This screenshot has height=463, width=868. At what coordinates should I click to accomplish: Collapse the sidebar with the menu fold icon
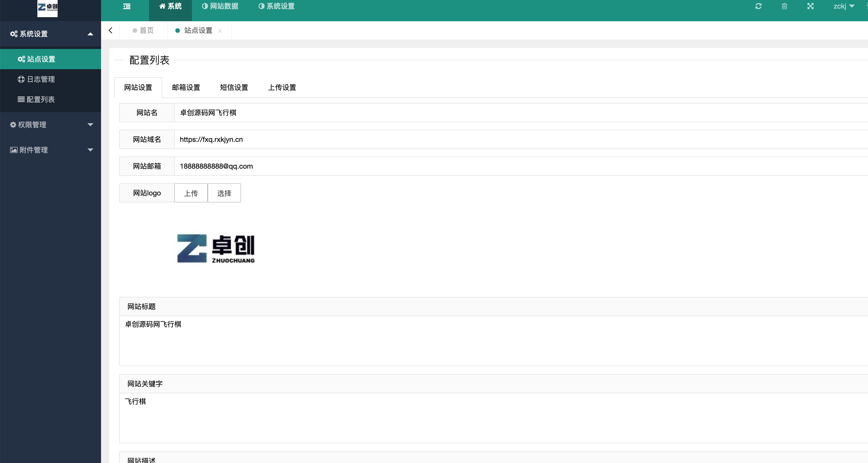pos(127,6)
